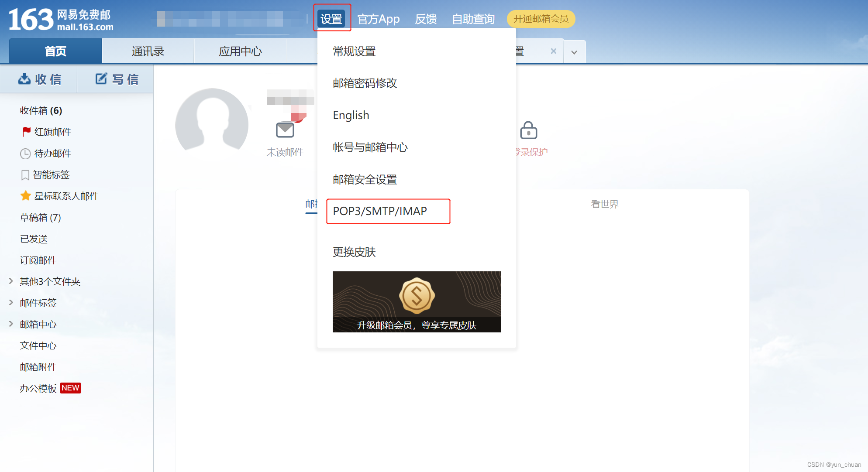
Task: Click the 收信 (receive mail) icon
Action: pyautogui.click(x=25, y=79)
